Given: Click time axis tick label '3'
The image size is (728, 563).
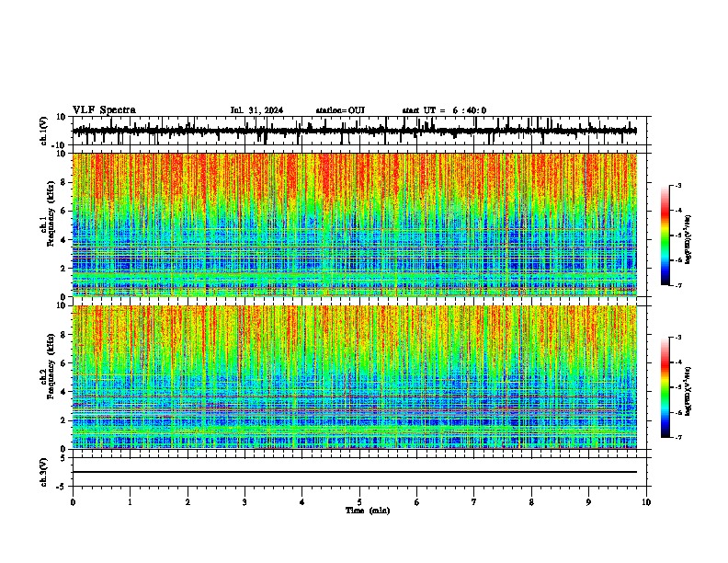Looking at the screenshot, I should (245, 502).
